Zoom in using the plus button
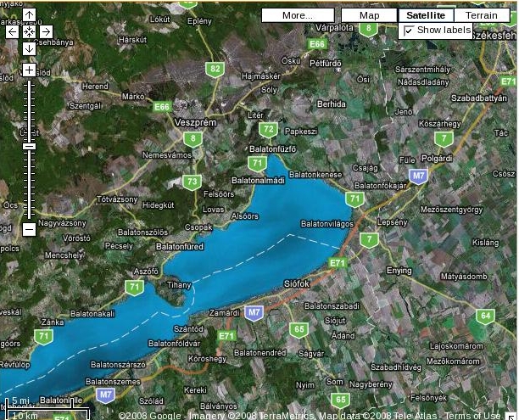519x420 pixels. pos(29,70)
